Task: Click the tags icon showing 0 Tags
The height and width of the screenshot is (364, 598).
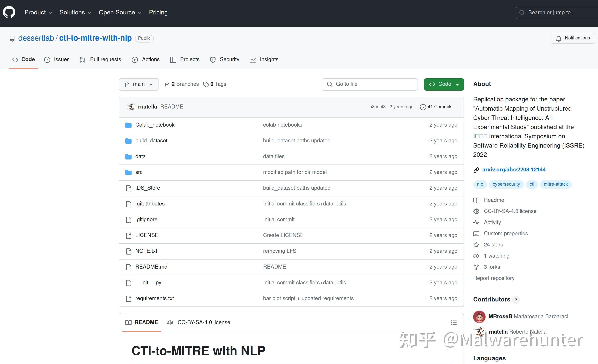Action: point(206,84)
